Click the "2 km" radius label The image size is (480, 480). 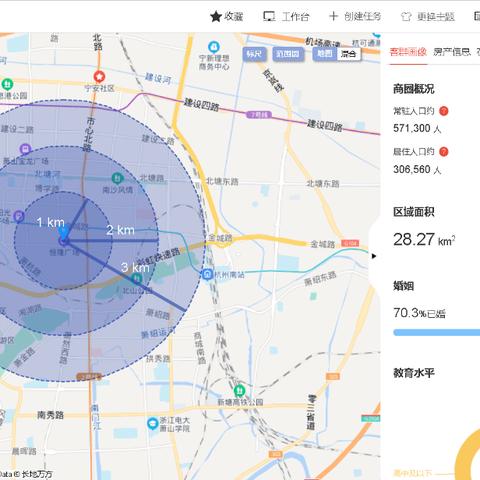120,230
